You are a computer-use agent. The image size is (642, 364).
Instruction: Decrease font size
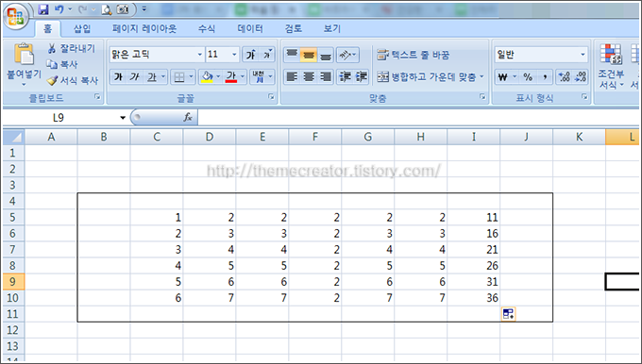pyautogui.click(x=267, y=55)
